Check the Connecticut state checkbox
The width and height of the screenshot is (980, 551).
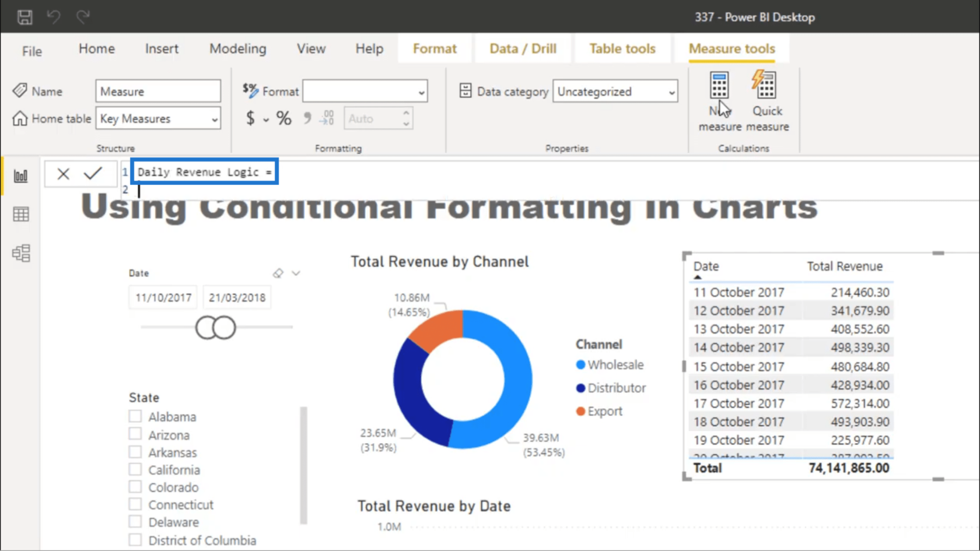(x=135, y=504)
